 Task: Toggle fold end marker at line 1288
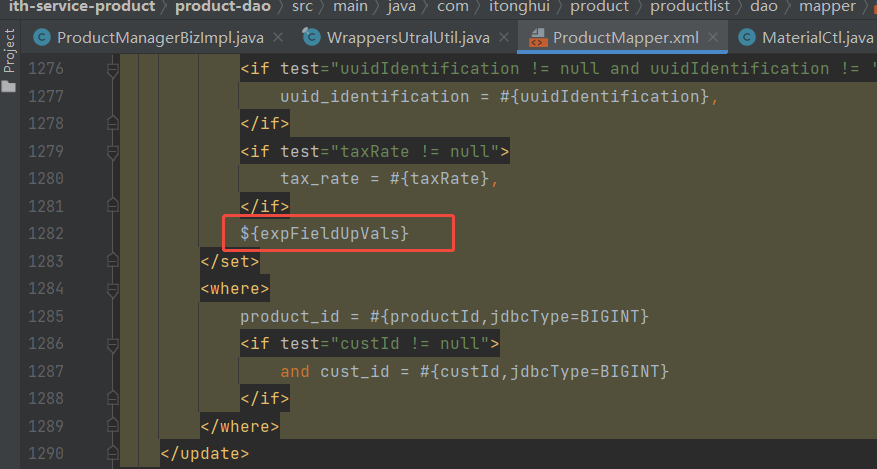112,398
